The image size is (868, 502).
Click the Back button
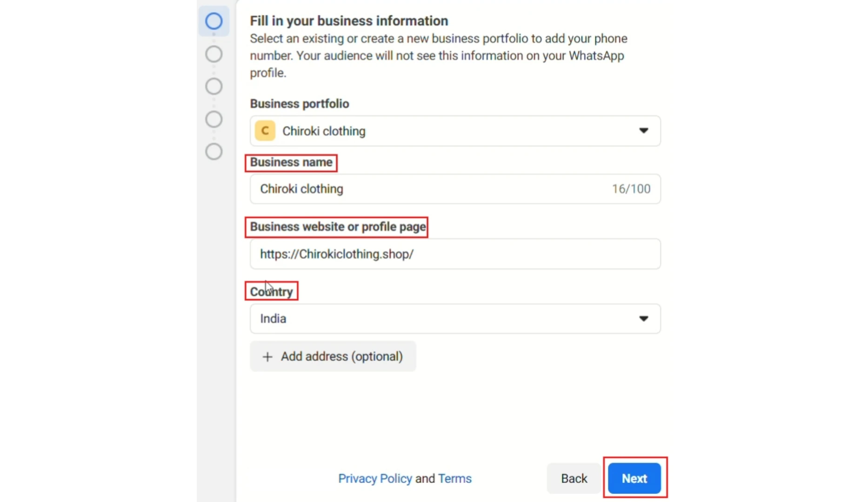click(574, 478)
